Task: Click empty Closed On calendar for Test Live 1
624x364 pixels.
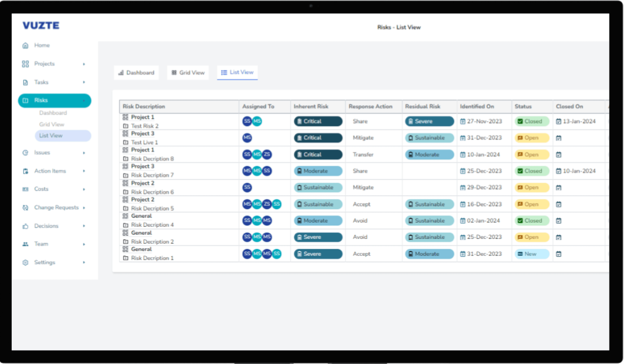Action: point(559,138)
